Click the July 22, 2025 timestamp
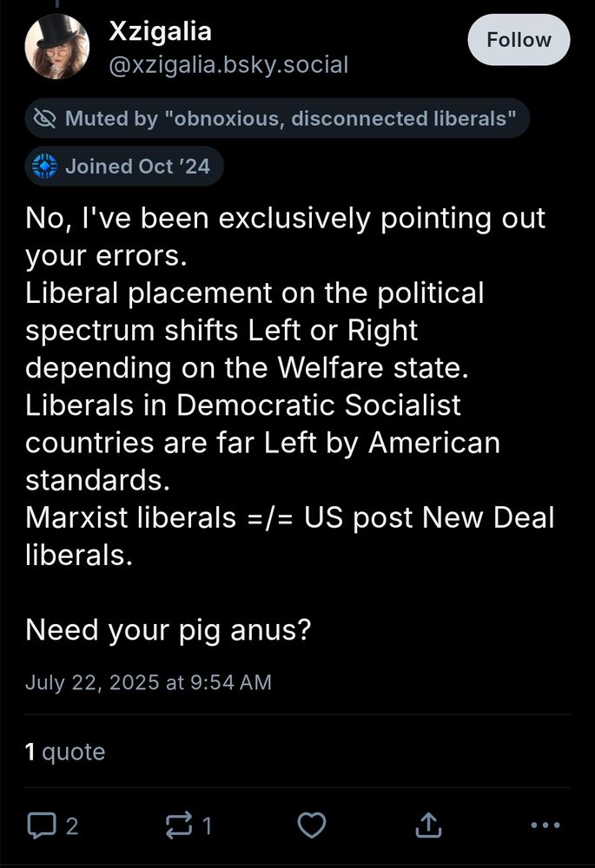The width and height of the screenshot is (595, 868). pyautogui.click(x=147, y=682)
